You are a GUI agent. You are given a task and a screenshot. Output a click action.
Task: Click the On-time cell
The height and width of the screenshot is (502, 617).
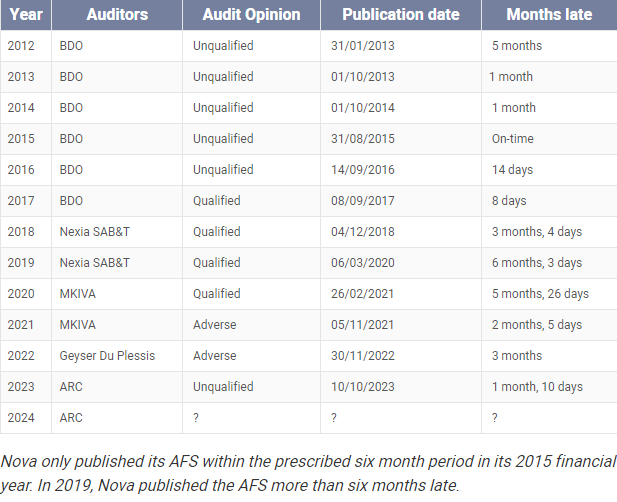pos(512,139)
